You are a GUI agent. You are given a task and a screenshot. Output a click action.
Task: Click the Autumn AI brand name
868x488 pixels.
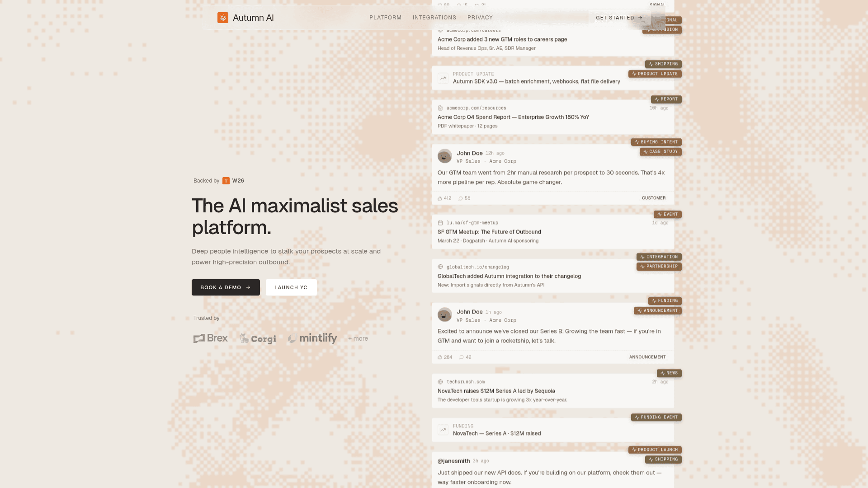coord(253,18)
